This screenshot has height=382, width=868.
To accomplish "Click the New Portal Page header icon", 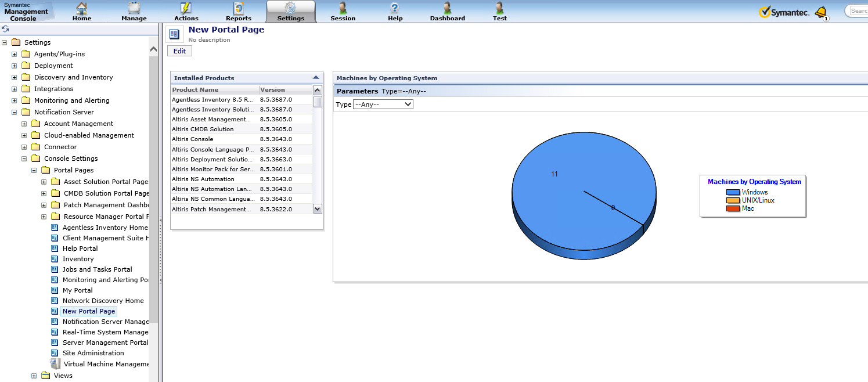I will 174,34.
